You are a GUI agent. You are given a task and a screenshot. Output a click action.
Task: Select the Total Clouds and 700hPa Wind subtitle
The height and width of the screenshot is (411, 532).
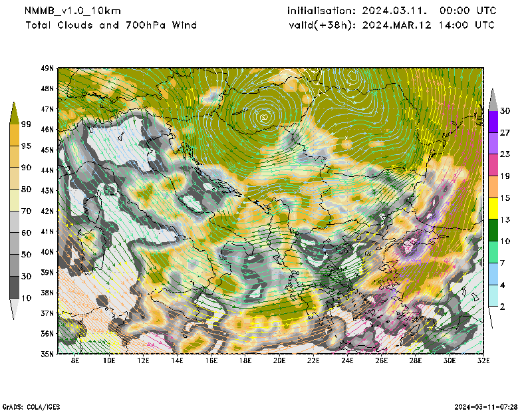pos(111,25)
